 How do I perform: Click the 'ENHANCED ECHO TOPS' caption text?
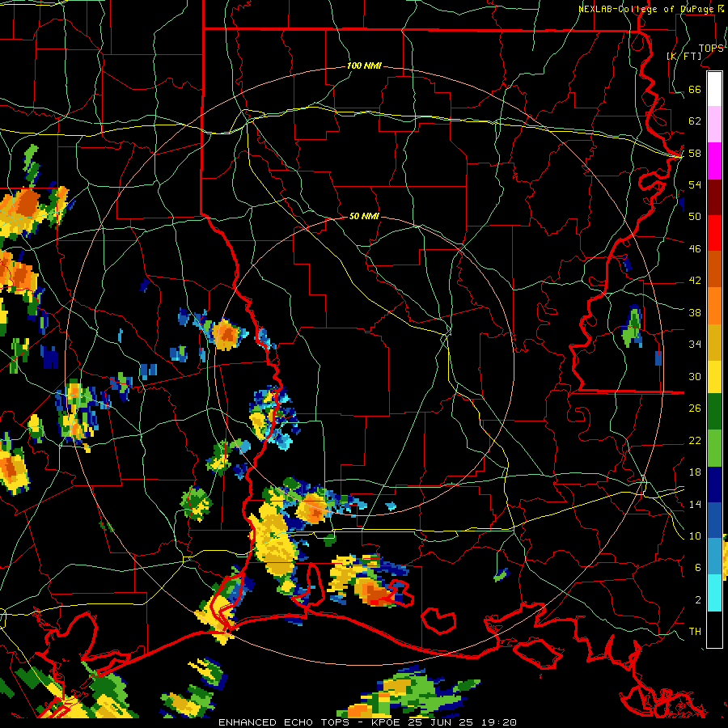pos(284,722)
